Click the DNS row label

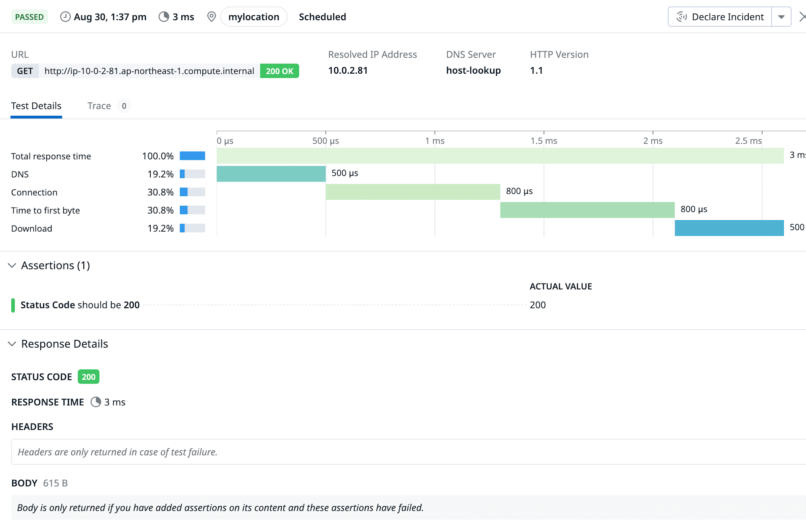[20, 174]
